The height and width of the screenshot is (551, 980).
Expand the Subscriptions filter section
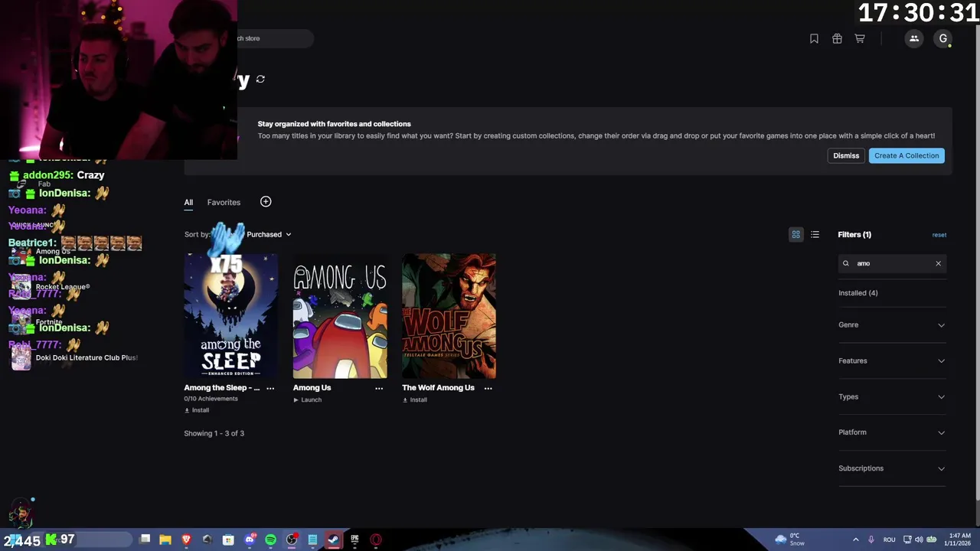pyautogui.click(x=892, y=468)
